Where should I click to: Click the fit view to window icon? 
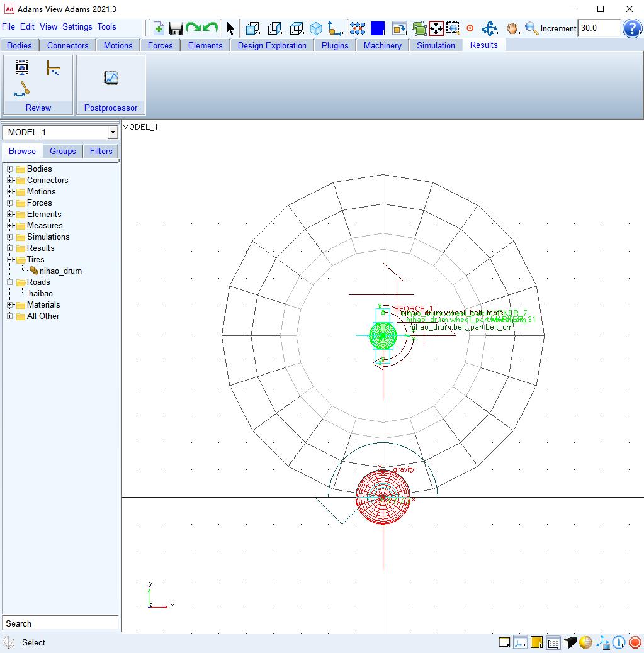pos(436,28)
